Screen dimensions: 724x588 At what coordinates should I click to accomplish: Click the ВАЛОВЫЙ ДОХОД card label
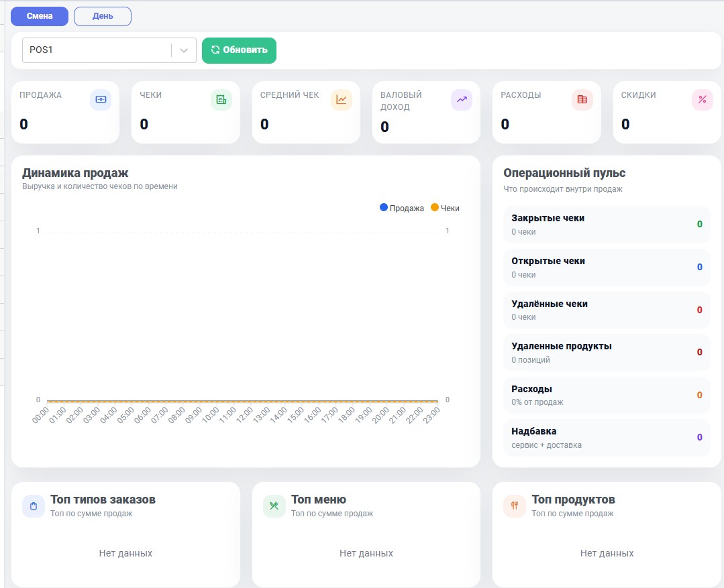pos(401,101)
